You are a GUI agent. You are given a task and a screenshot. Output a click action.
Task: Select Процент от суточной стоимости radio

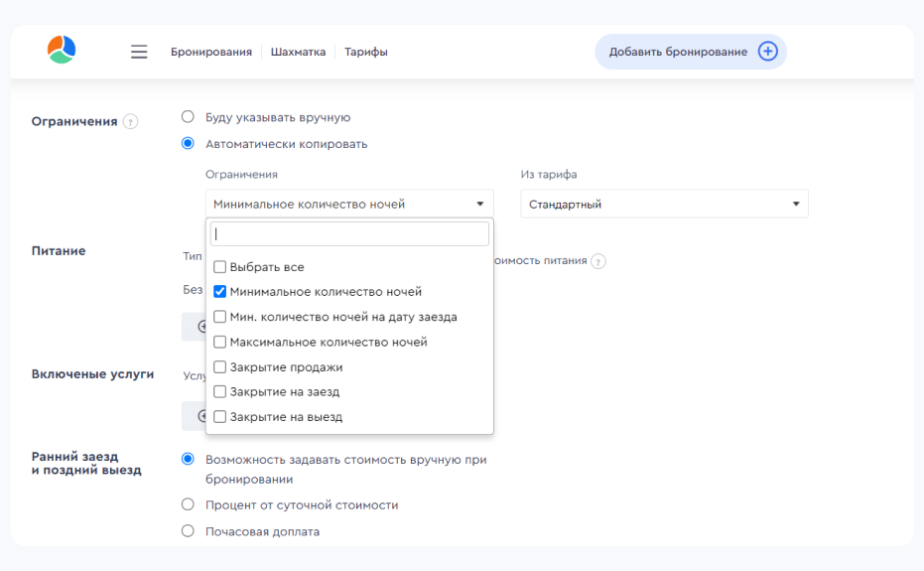click(188, 504)
